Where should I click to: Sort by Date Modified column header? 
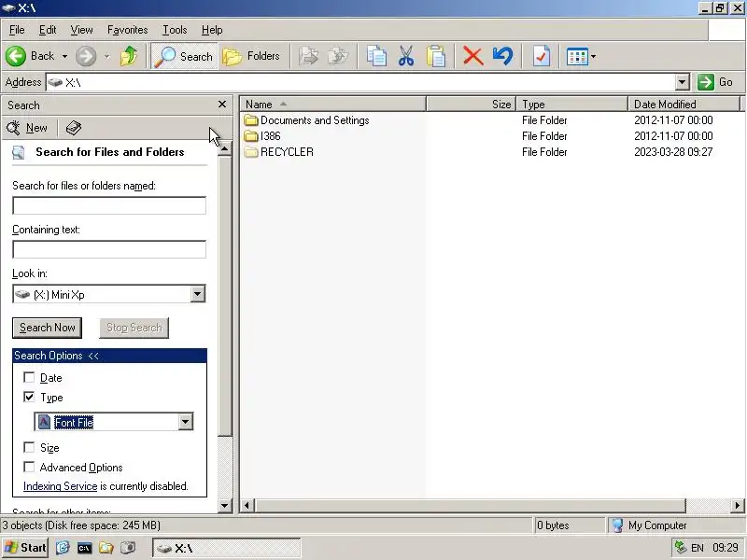(684, 105)
